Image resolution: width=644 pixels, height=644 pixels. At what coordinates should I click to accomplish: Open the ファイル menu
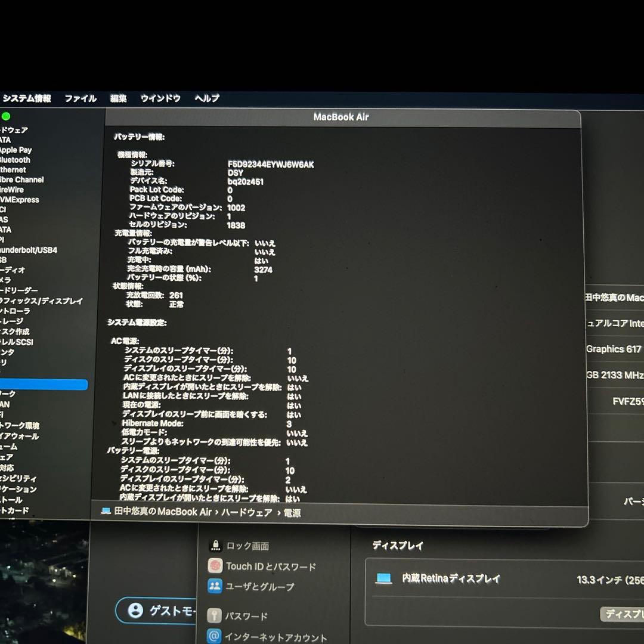pos(80,98)
